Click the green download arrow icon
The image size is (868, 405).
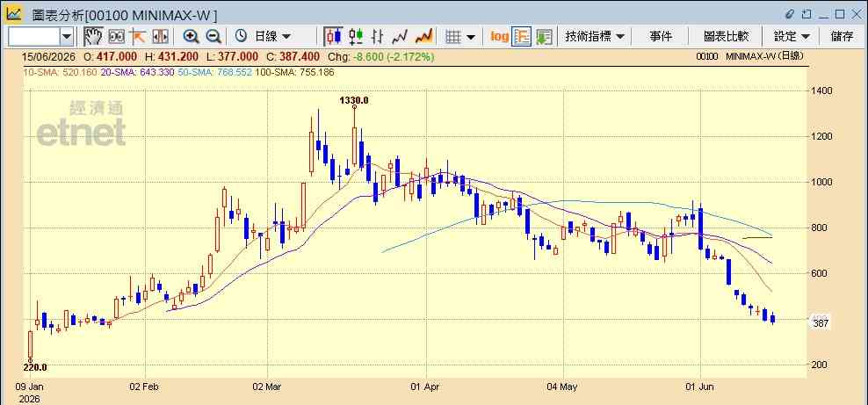544,37
